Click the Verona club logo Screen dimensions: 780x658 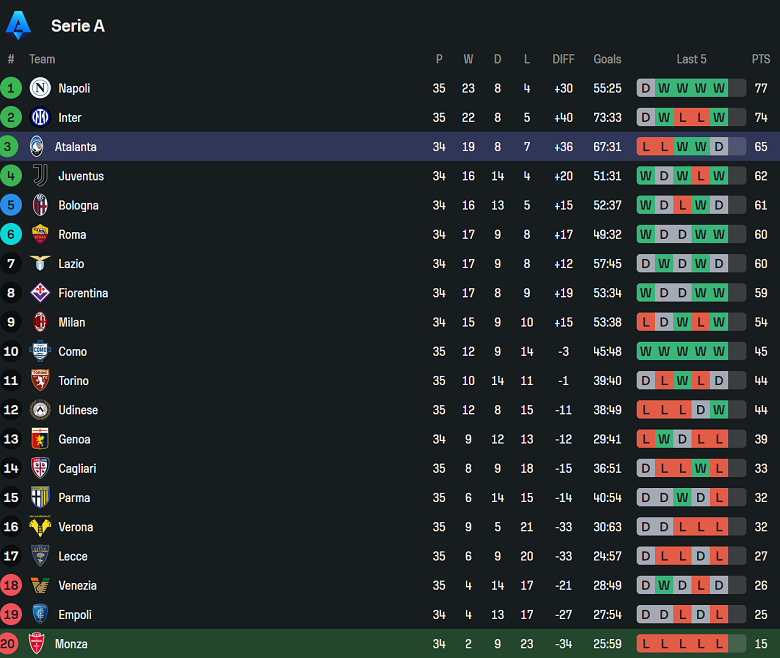pos(40,527)
